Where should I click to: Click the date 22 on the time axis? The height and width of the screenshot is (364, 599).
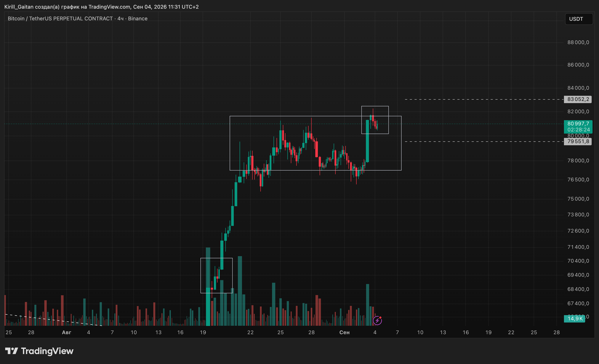(250, 332)
